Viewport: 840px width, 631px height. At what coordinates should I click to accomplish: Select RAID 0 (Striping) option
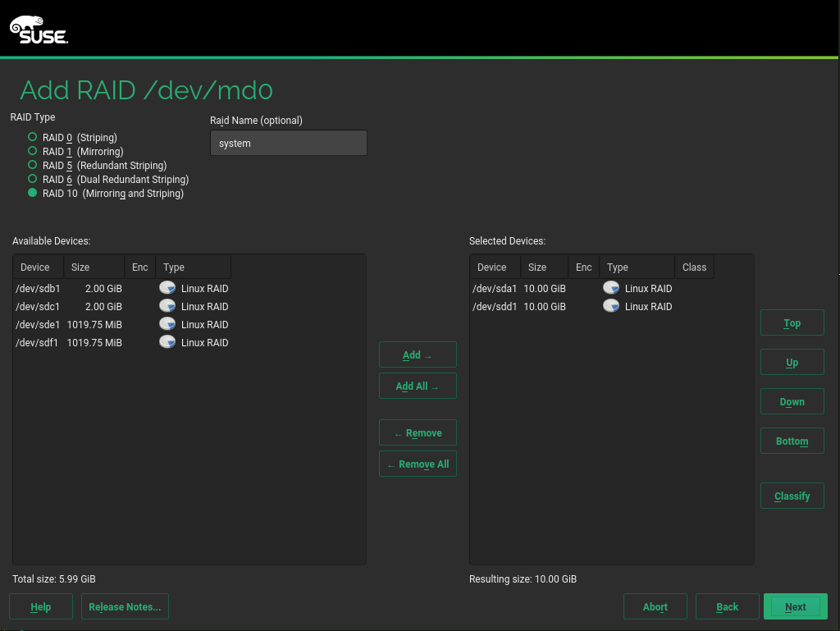click(33, 137)
